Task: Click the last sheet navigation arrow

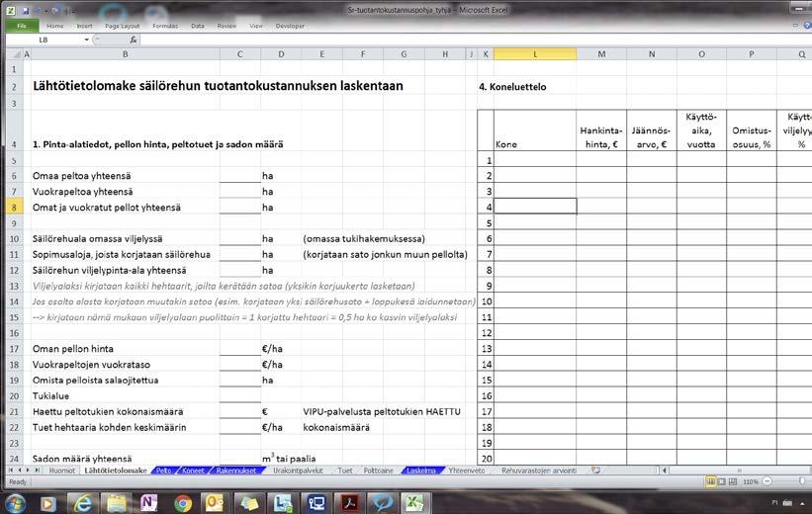Action: click(37, 470)
